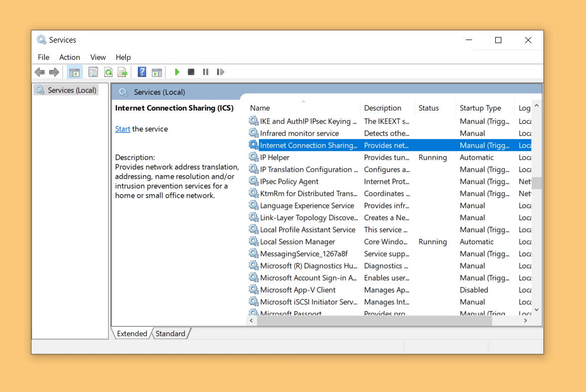
Task: Toggle Show/Hide Action Pane icon
Action: coord(157,72)
